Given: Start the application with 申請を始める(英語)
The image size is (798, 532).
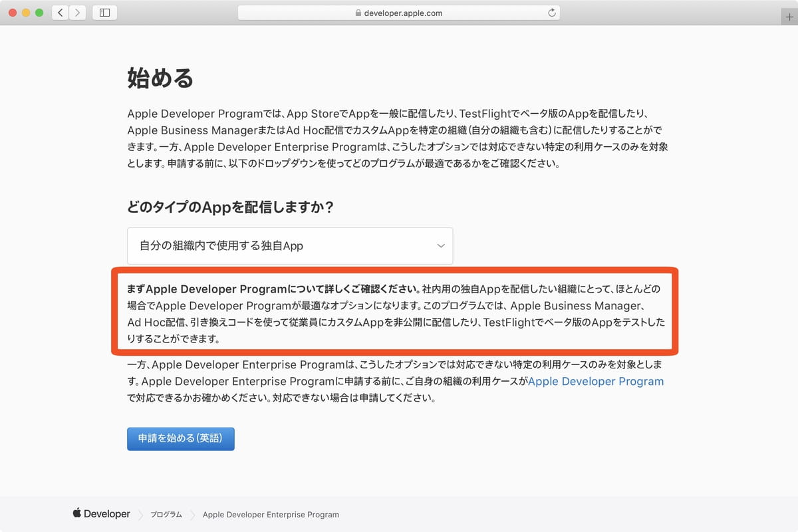Looking at the screenshot, I should click(181, 439).
